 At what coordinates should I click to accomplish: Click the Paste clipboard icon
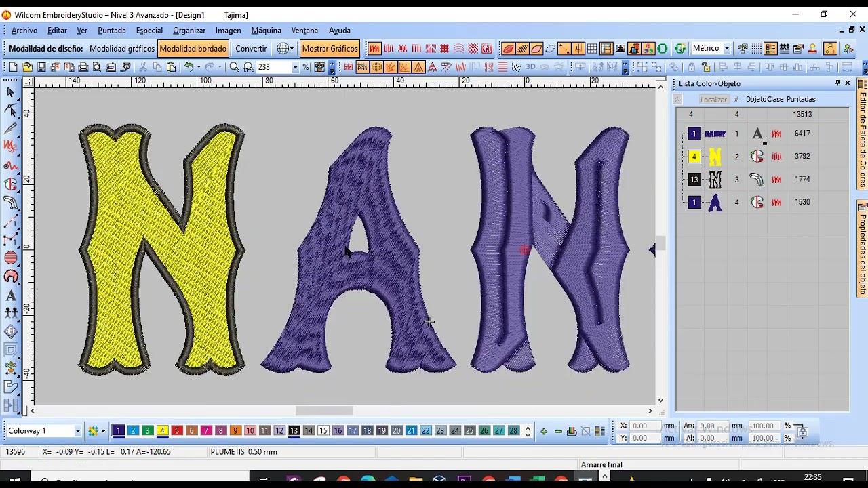171,67
